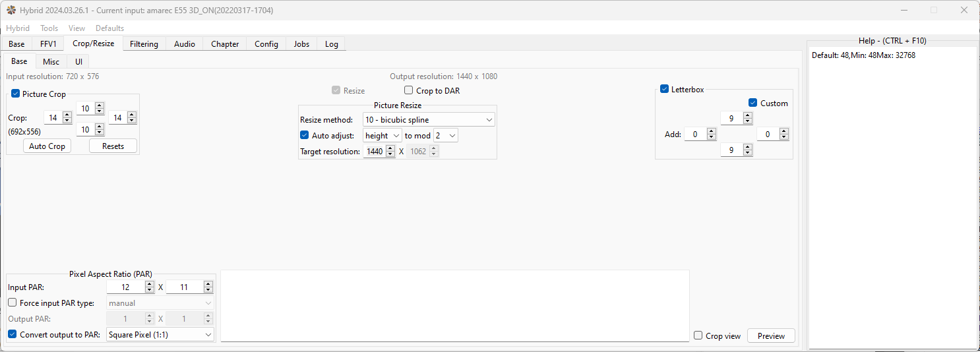Open the Tools menu
Screen dimensions: 980x352
pyautogui.click(x=49, y=28)
